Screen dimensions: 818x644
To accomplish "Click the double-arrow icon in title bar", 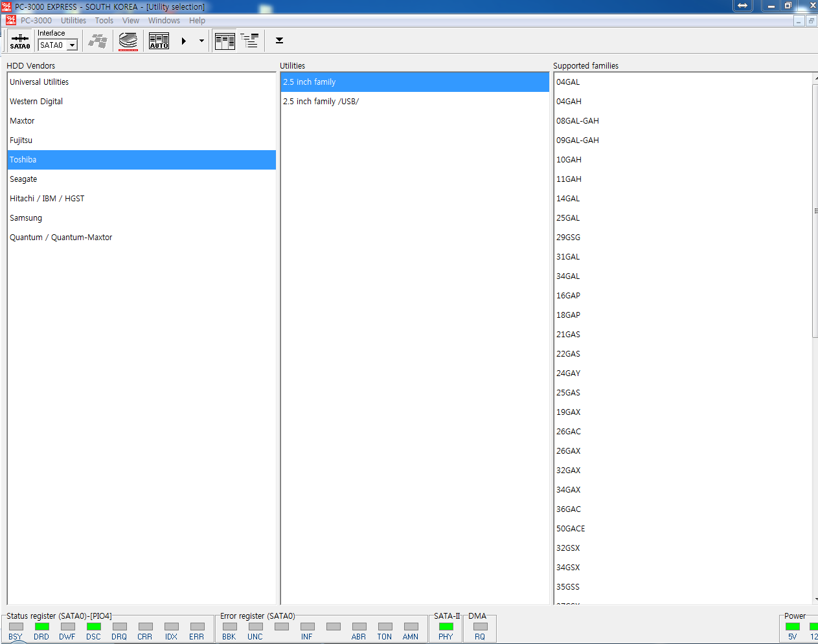I will [x=742, y=6].
